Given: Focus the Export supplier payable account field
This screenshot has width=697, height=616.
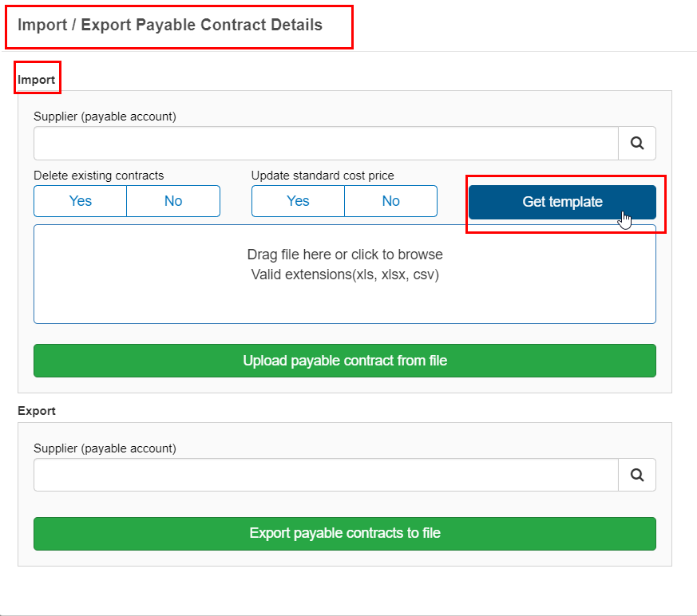Looking at the screenshot, I should (x=326, y=475).
